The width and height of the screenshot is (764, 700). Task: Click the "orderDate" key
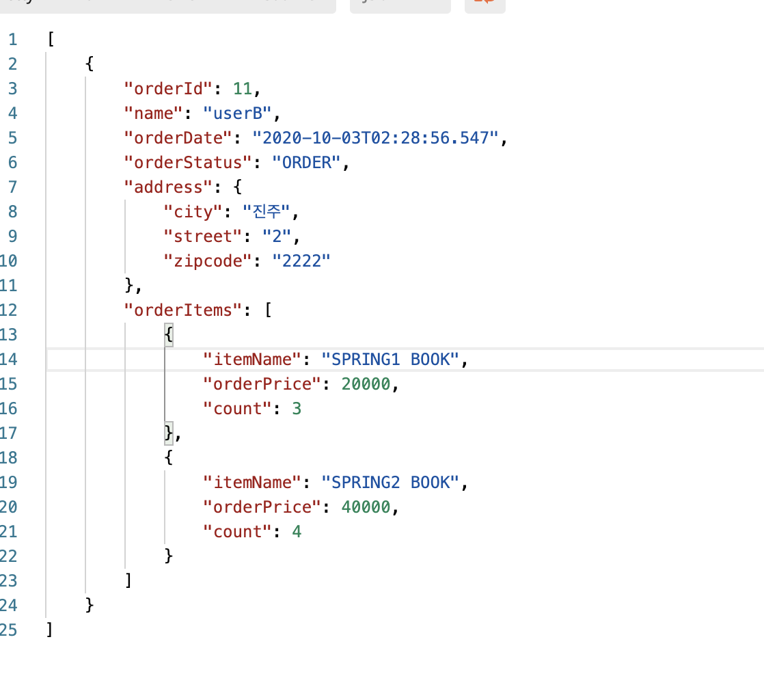point(178,138)
